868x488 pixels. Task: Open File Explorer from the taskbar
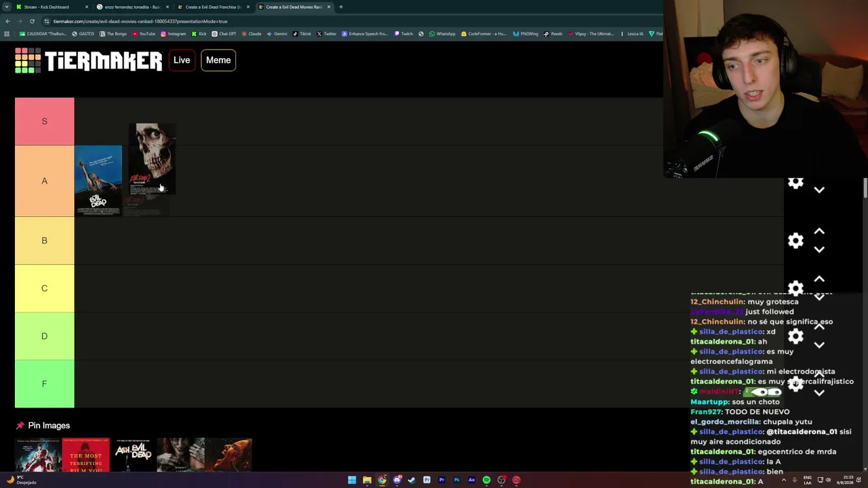click(x=367, y=480)
